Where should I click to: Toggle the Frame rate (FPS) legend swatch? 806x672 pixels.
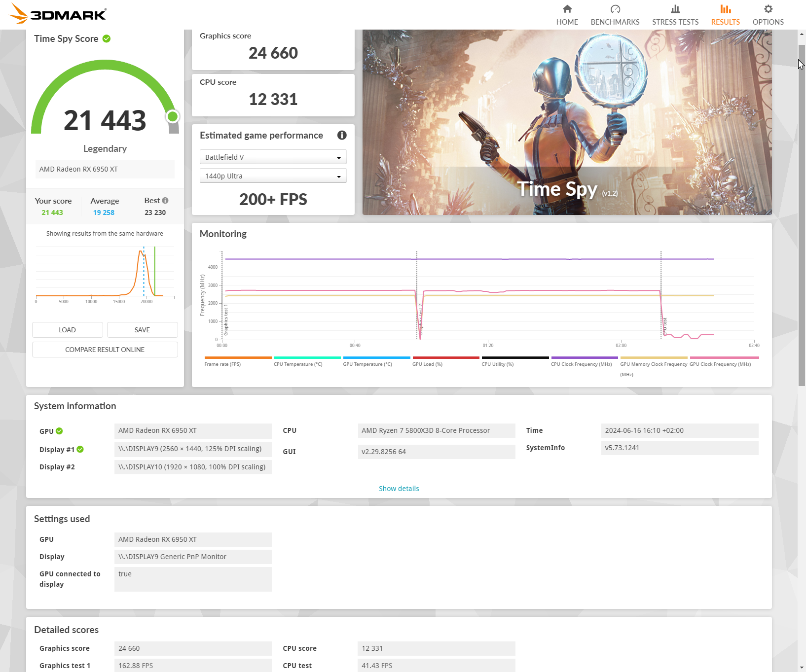click(x=238, y=357)
